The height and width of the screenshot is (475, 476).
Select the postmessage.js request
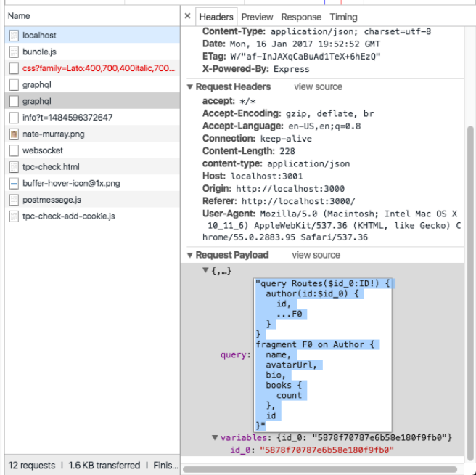click(92, 200)
